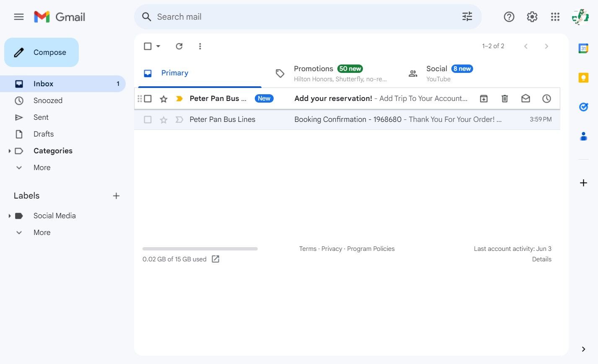
Task: Click the Gmail logo
Action: click(x=60, y=17)
